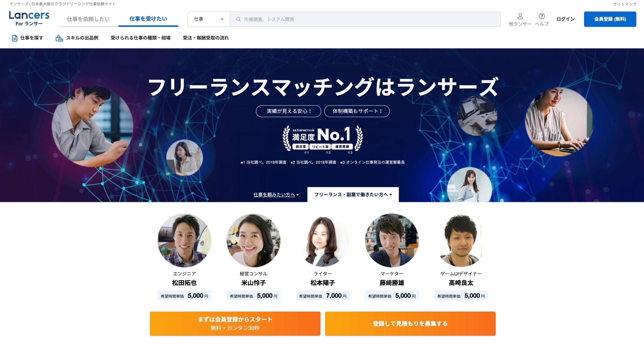Open the 仕事 search category dropdown
This screenshot has height=360, width=644.
click(x=209, y=19)
